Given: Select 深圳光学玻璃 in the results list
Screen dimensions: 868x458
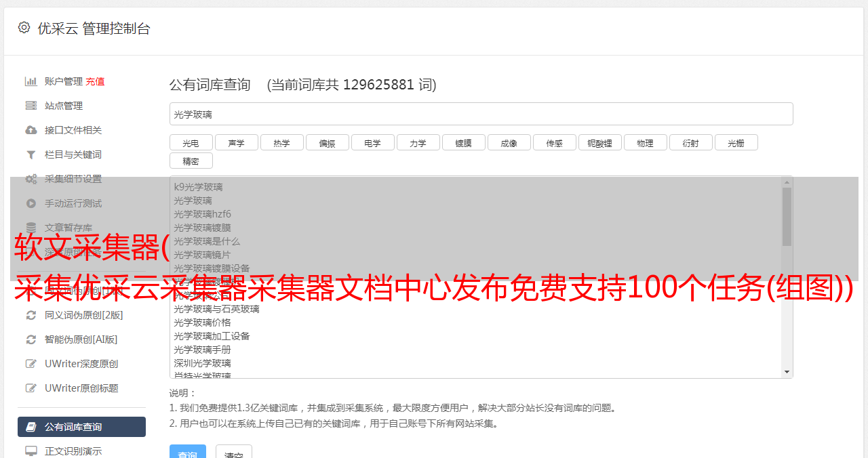Looking at the screenshot, I should coord(202,363).
